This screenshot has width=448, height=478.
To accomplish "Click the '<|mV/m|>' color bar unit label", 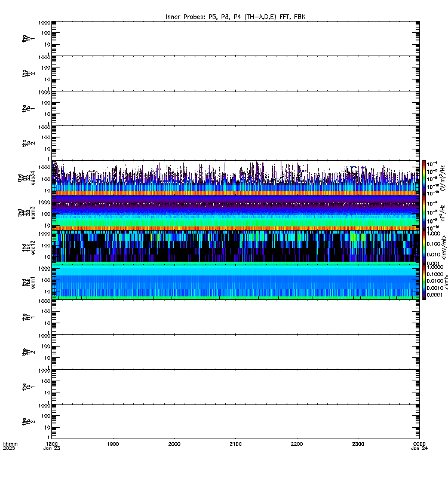I will (x=444, y=247).
